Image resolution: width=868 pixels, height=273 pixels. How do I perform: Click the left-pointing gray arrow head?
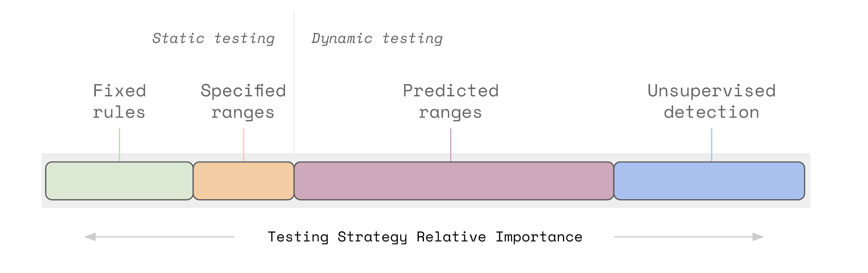click(x=90, y=237)
